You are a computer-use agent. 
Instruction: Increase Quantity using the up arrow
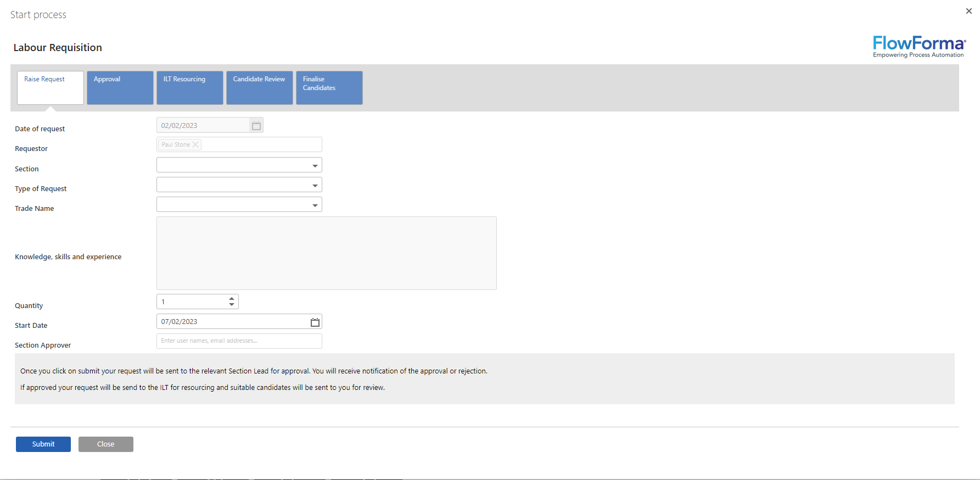click(x=232, y=298)
